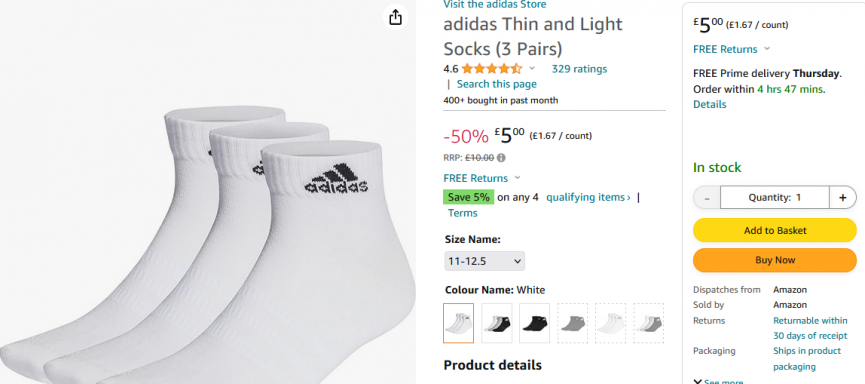Increase quantity with the plus button
The image size is (865, 384).
pos(842,198)
